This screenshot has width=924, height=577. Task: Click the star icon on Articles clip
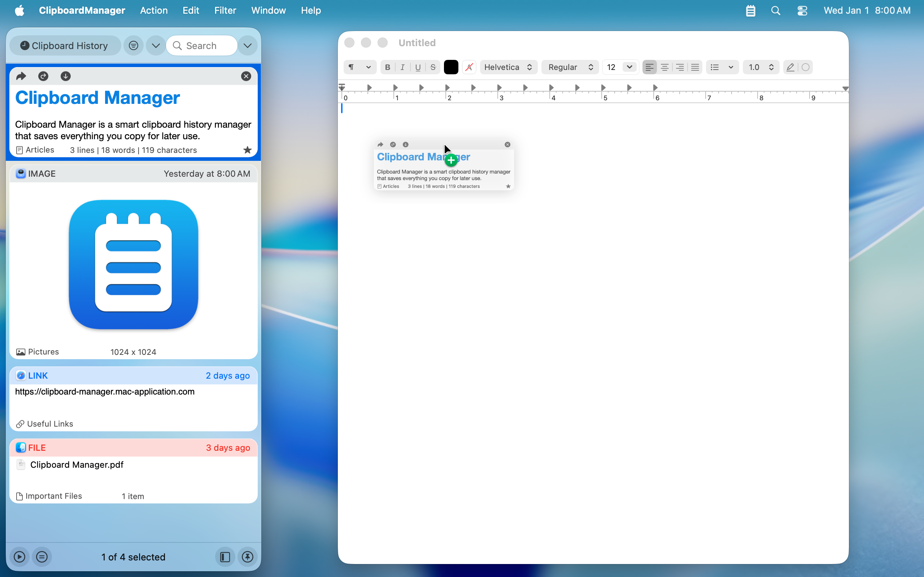(x=247, y=150)
